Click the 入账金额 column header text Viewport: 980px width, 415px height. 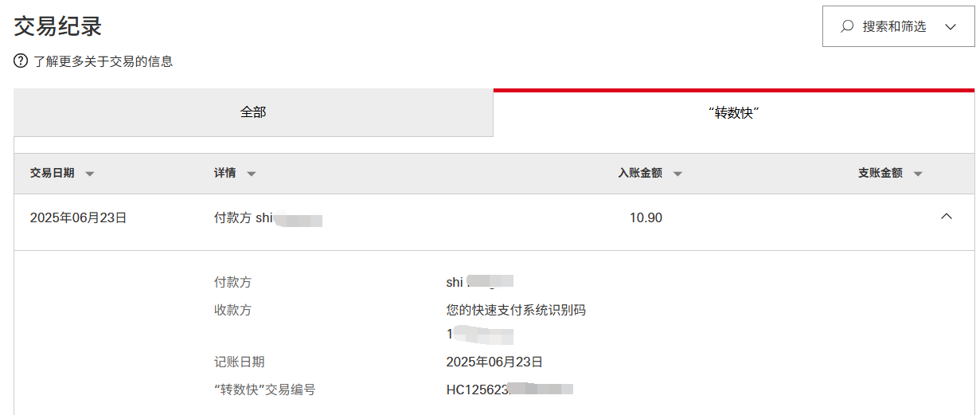tap(640, 173)
